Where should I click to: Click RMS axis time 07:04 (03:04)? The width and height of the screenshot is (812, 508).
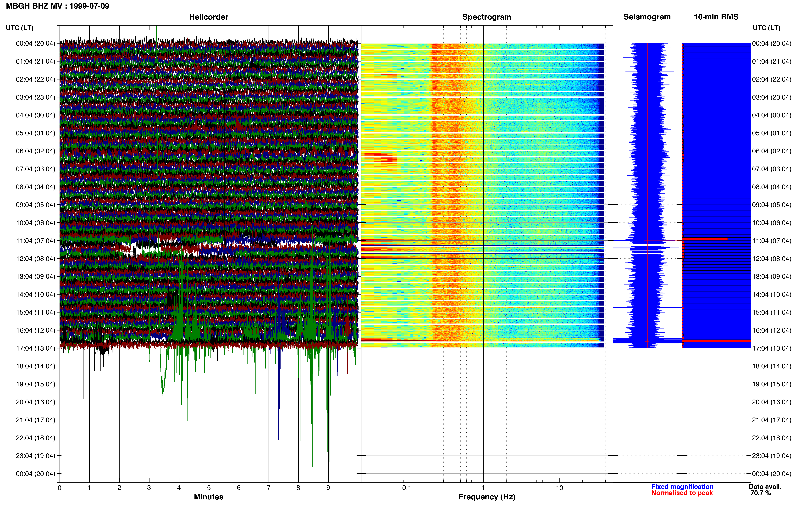pyautogui.click(x=772, y=169)
